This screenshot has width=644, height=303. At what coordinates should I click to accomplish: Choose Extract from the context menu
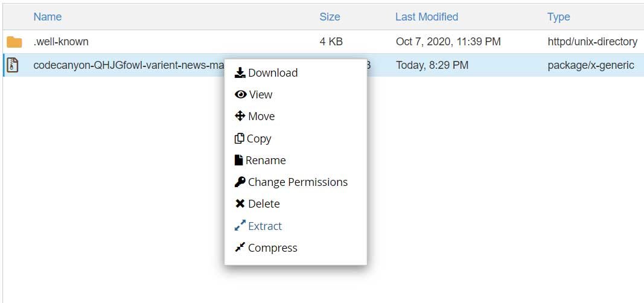[265, 226]
